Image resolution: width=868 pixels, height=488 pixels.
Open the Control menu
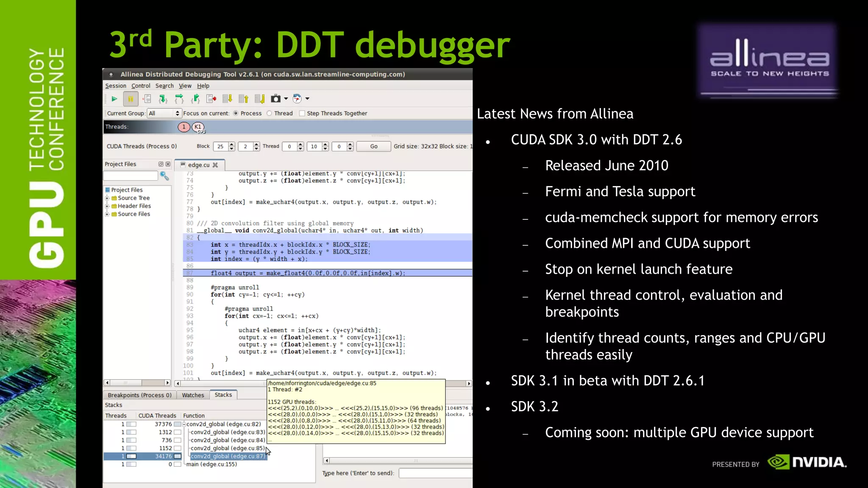point(140,86)
